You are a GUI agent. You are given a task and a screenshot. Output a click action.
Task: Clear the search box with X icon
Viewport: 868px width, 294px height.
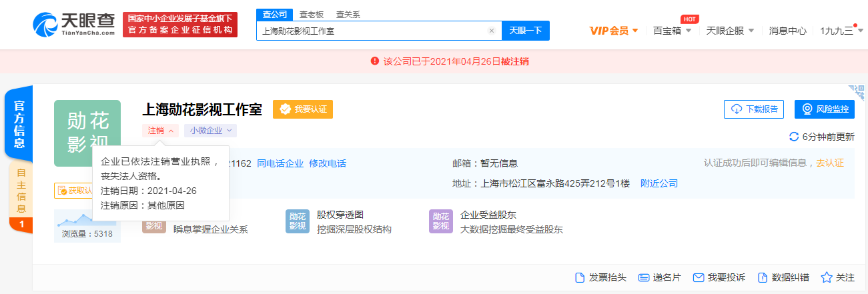(492, 31)
